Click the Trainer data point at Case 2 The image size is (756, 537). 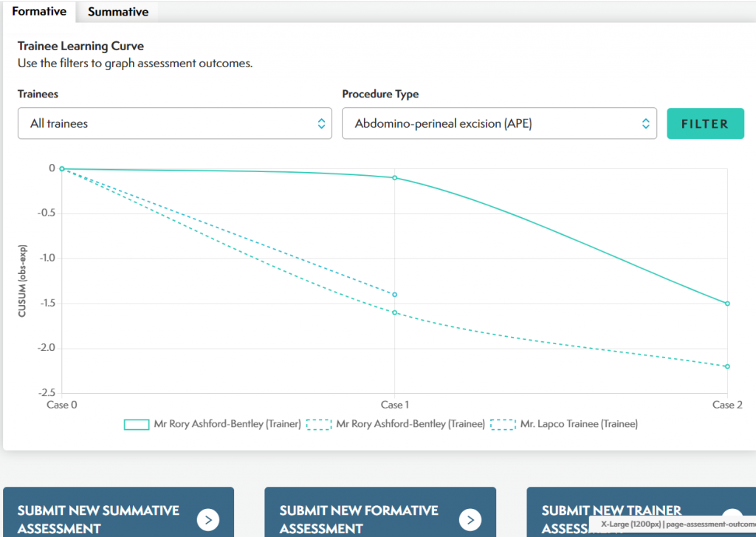(727, 304)
